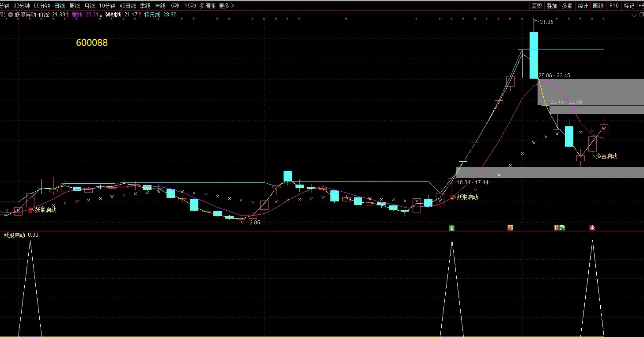Open the 多周期 multi-period view
This screenshot has height=337, width=644.
tap(208, 6)
